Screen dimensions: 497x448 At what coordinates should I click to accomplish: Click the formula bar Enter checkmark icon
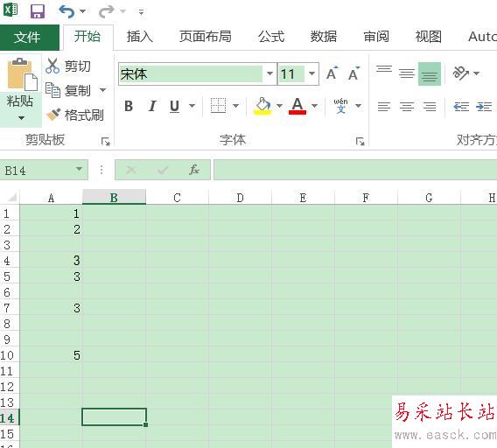[x=162, y=171]
